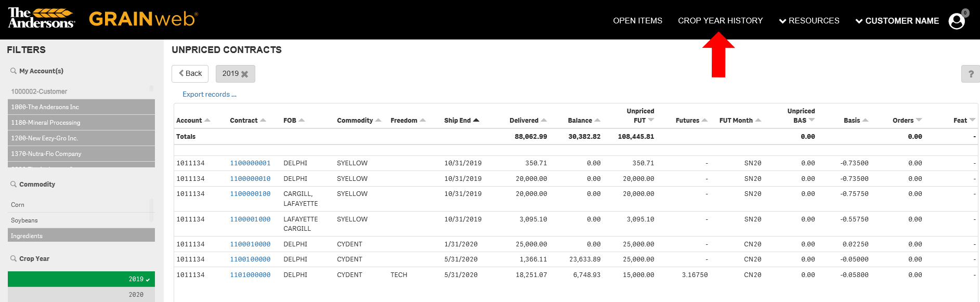Click the 23,633.89 balance cell
The width and height of the screenshot is (980, 302).
(585, 259)
